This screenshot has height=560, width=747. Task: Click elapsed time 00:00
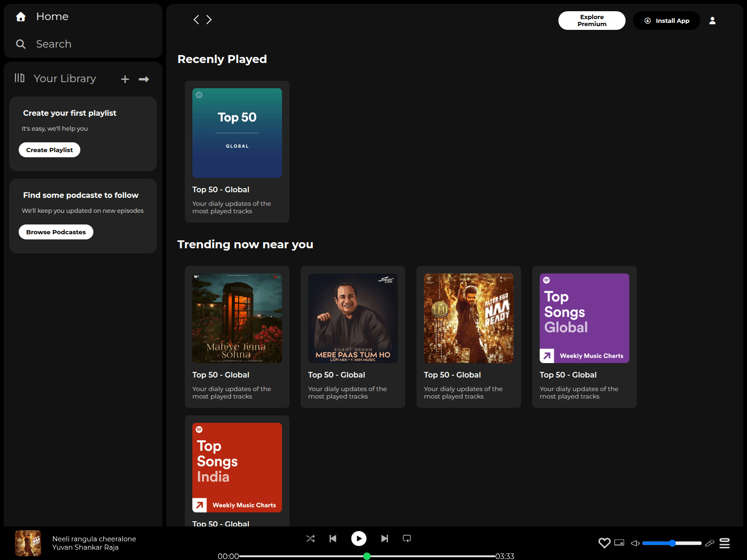228,556
